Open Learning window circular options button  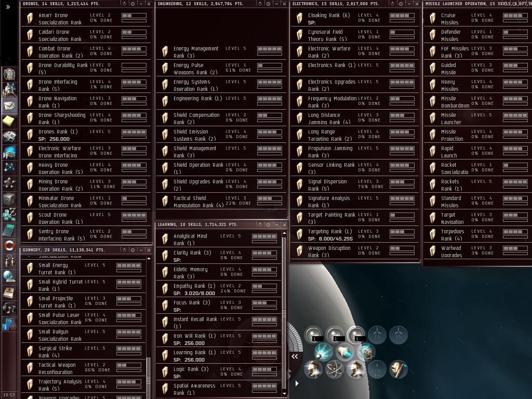click(269, 224)
